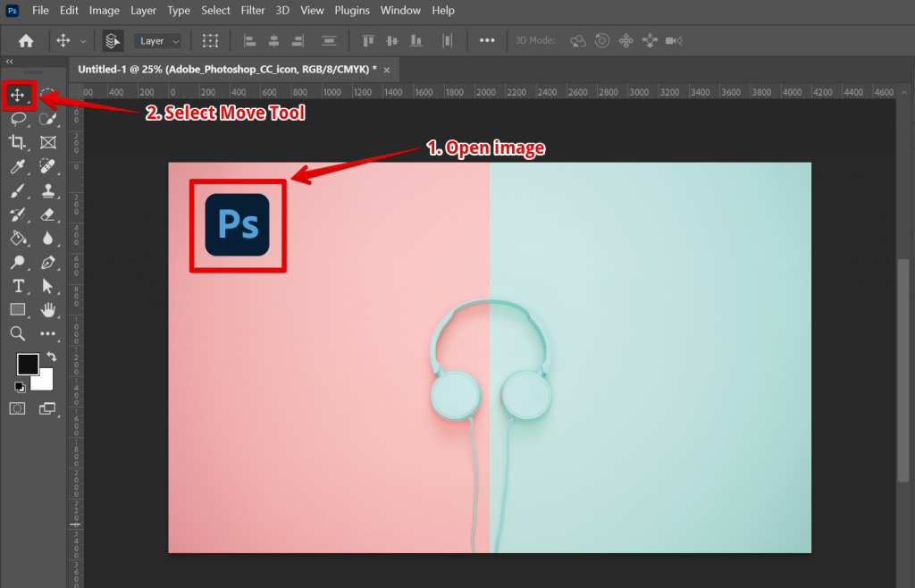915x588 pixels.
Task: Collapse the toolbar with double-arrow chevron
Action: (x=9, y=62)
